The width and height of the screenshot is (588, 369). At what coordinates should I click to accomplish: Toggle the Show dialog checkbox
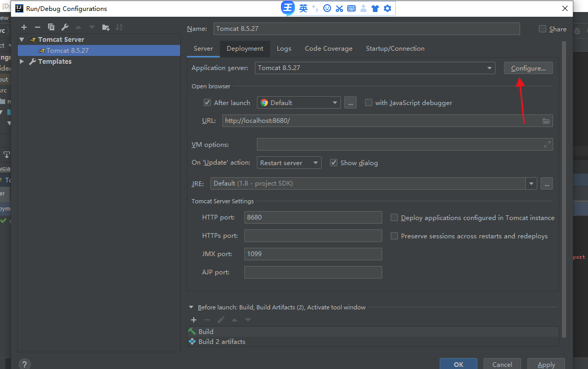[333, 163]
